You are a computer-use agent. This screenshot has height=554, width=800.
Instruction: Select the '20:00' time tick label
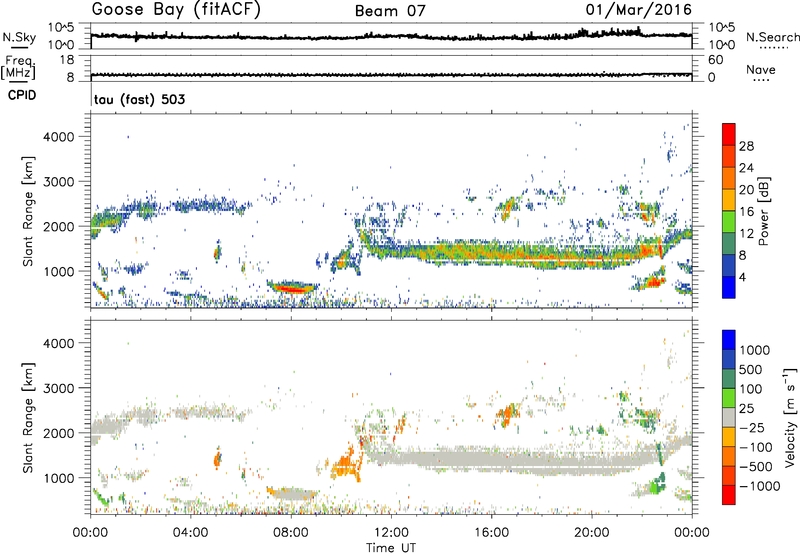pyautogui.click(x=591, y=533)
